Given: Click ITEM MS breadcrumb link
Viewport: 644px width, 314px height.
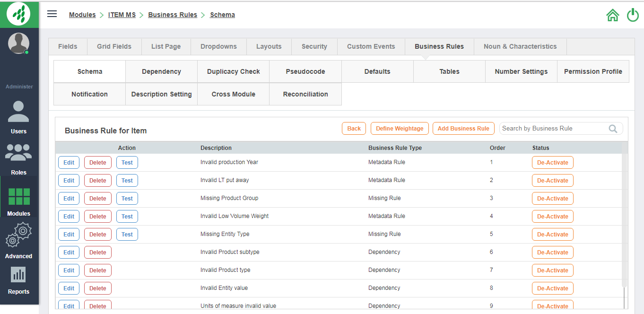Looking at the screenshot, I should [x=122, y=15].
